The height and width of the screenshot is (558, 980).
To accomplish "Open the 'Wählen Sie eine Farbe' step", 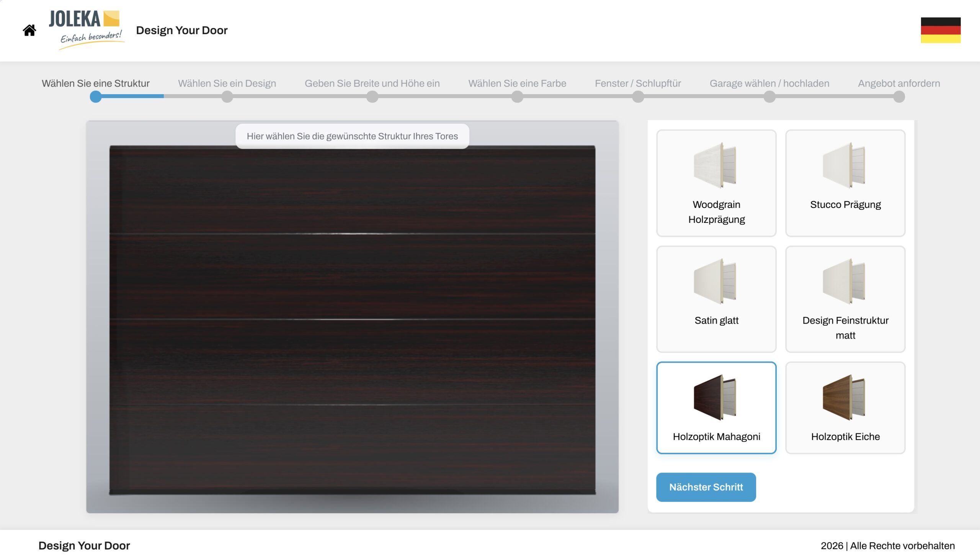I will tap(518, 83).
